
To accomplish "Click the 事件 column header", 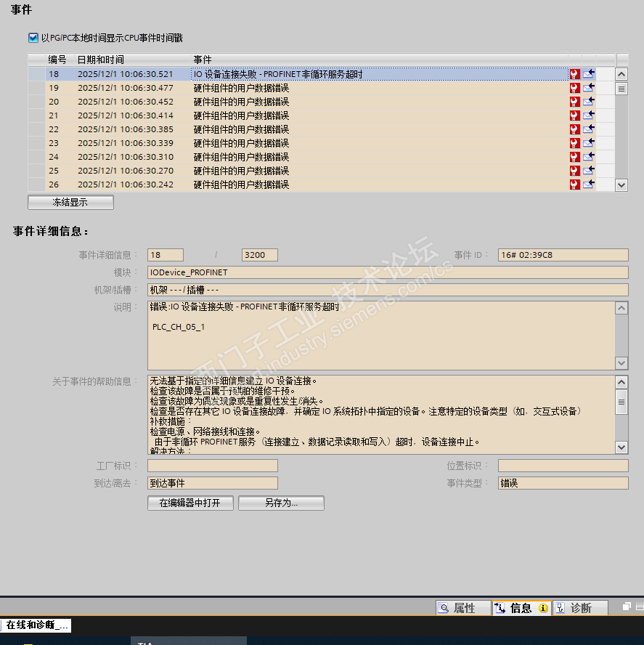I will pyautogui.click(x=379, y=60).
